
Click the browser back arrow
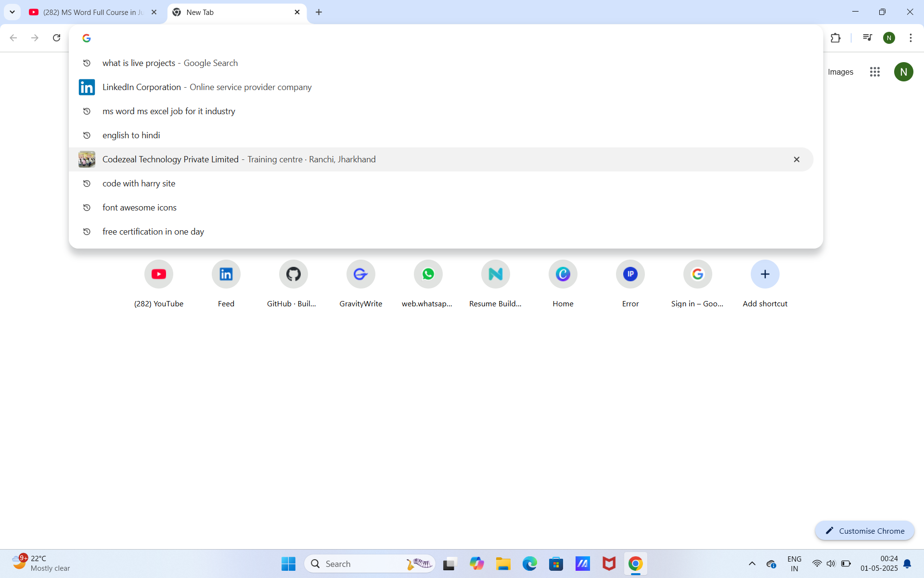(x=13, y=38)
